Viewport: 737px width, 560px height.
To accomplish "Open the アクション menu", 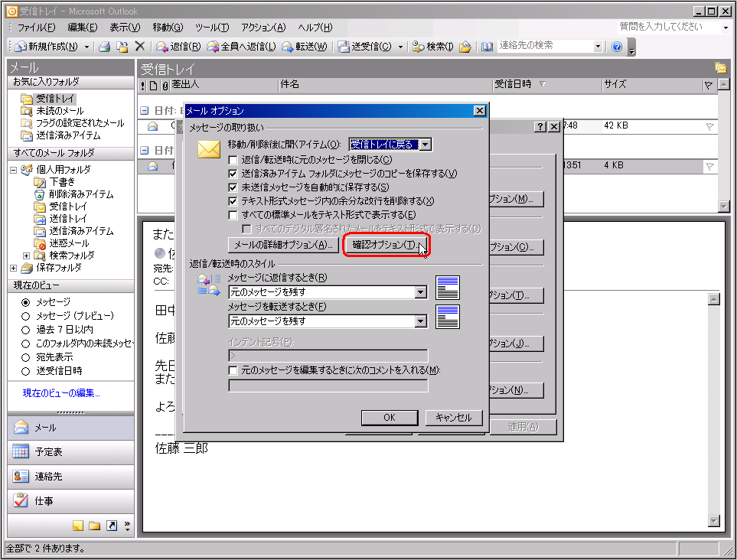I will [x=263, y=28].
